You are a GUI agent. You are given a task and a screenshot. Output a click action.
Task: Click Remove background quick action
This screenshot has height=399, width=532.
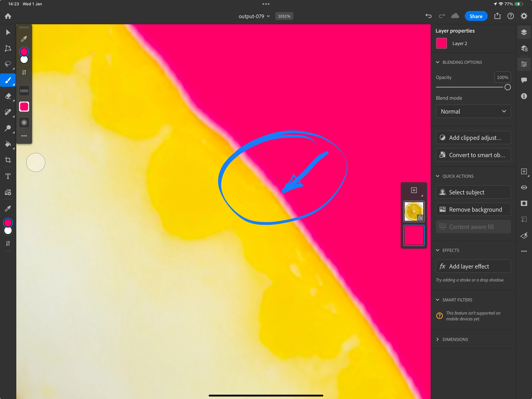(x=473, y=209)
